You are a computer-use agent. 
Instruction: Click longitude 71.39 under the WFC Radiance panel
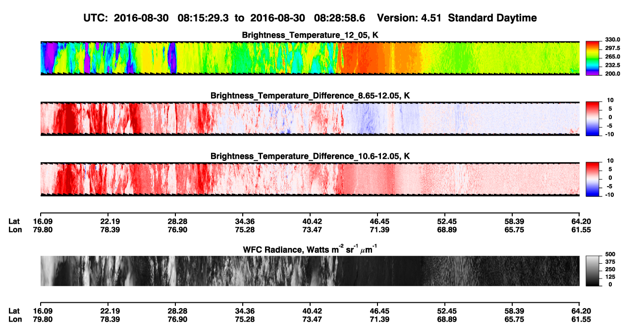pos(379,320)
